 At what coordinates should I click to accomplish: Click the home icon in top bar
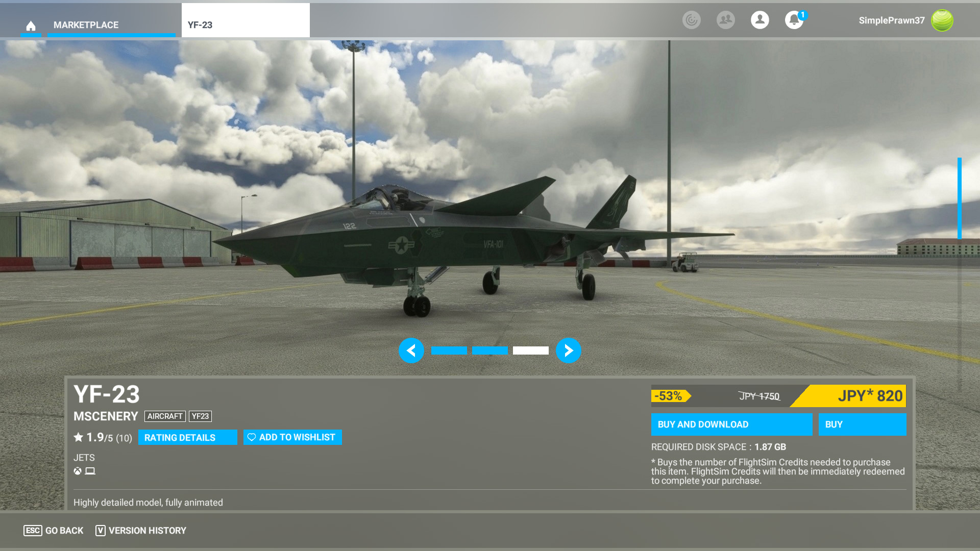coord(31,26)
